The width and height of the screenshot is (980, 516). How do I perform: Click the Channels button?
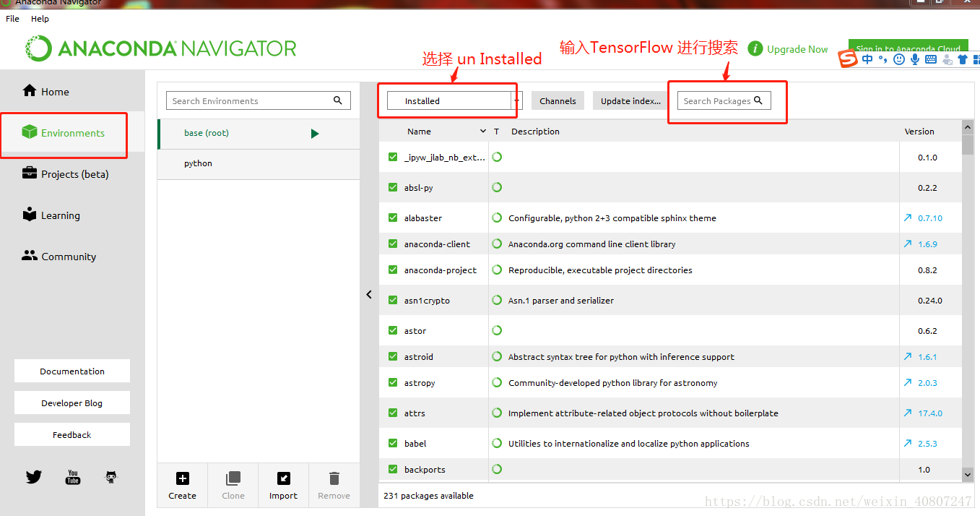[x=558, y=100]
